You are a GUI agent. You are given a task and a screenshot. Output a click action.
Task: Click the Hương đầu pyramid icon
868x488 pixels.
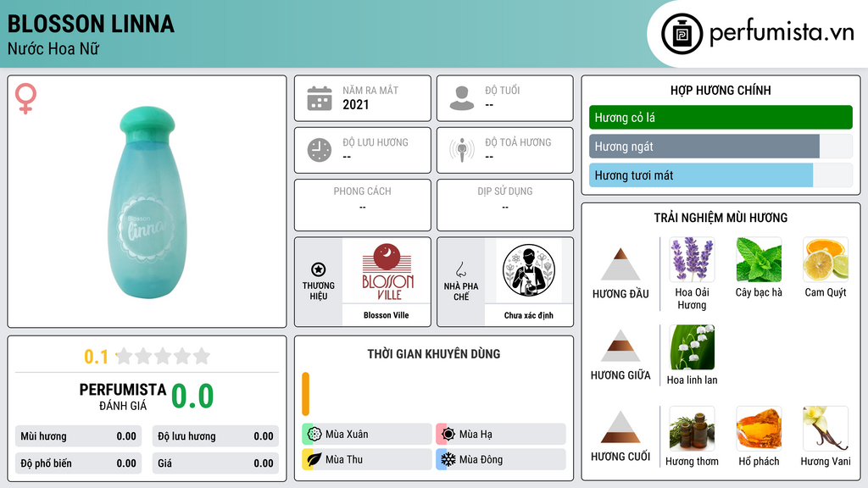[620, 264]
